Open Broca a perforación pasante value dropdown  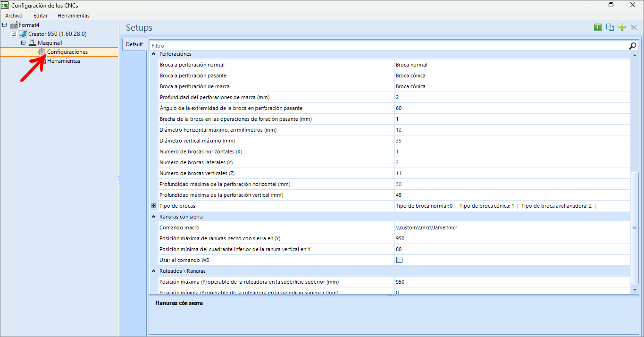(x=512, y=76)
